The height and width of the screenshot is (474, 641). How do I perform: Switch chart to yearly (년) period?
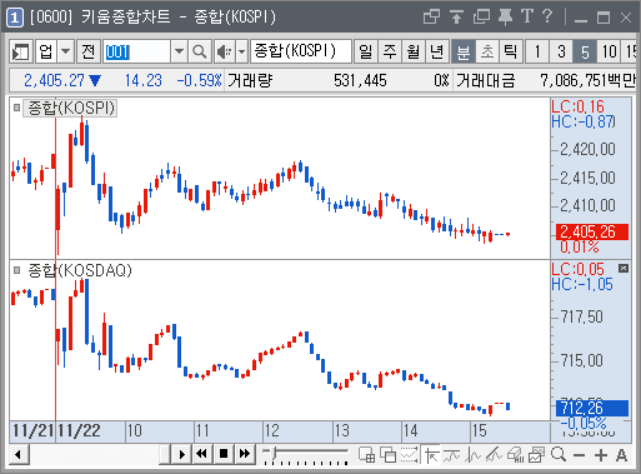[x=437, y=52]
